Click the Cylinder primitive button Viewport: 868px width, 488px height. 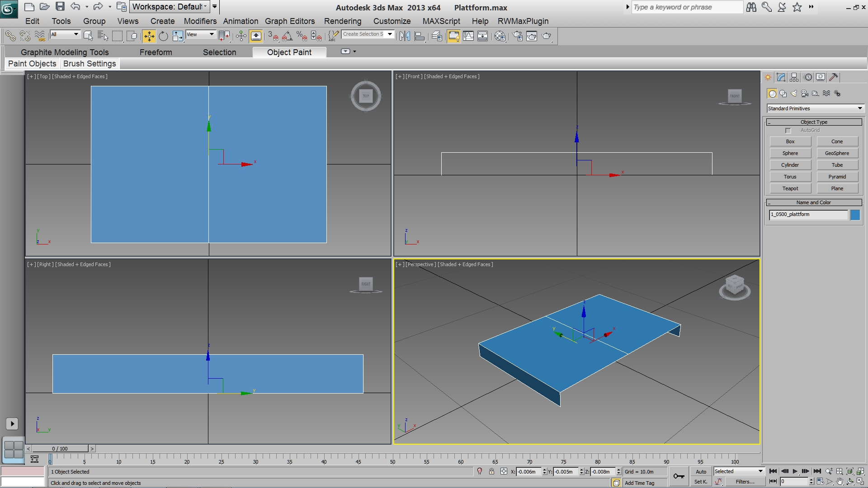point(790,165)
